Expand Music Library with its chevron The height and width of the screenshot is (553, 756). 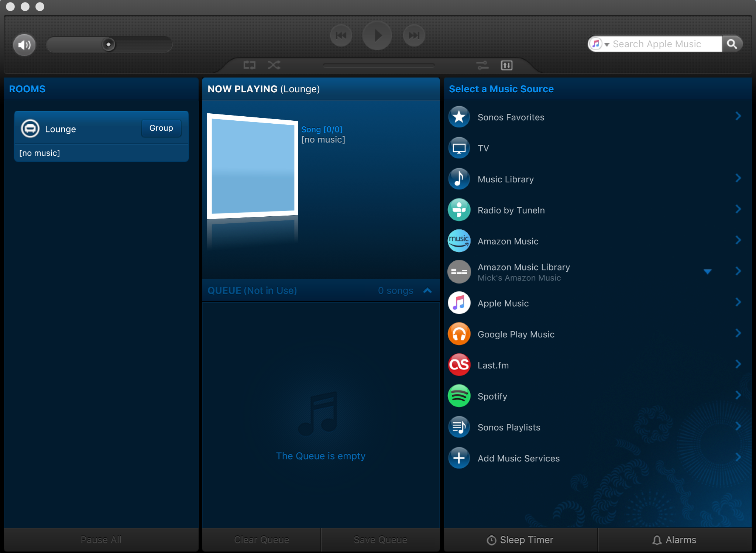[738, 178]
